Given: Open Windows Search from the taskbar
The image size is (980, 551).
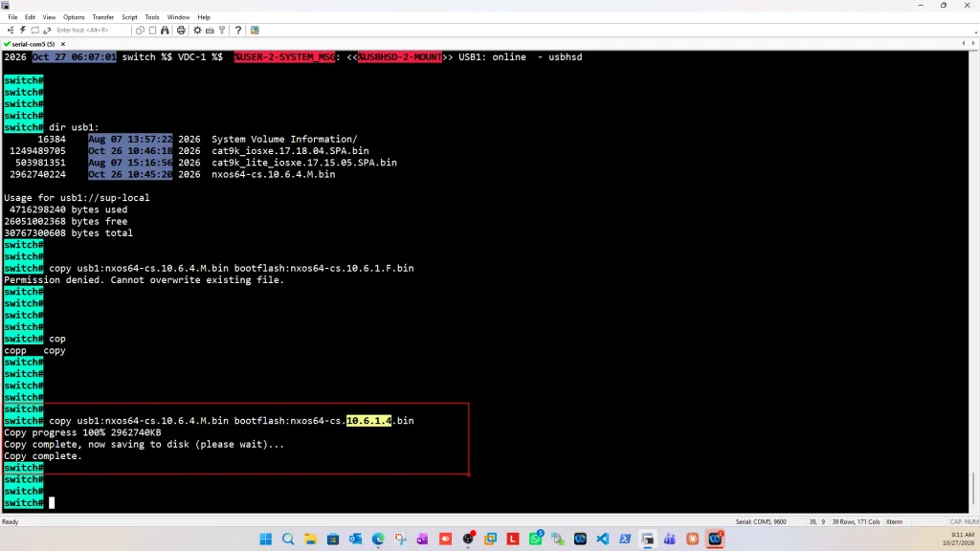Looking at the screenshot, I should [288, 539].
